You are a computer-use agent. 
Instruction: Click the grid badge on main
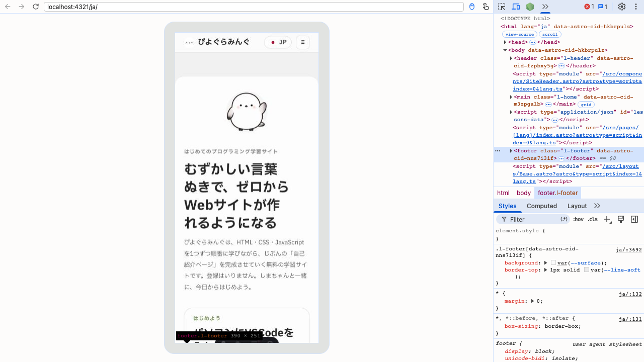click(x=586, y=105)
